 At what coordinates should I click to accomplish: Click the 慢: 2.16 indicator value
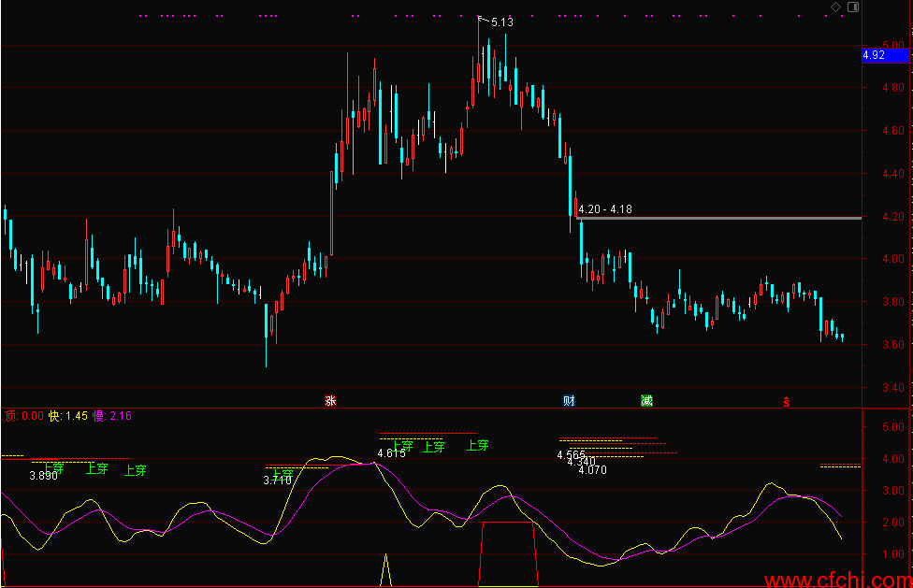point(112,416)
